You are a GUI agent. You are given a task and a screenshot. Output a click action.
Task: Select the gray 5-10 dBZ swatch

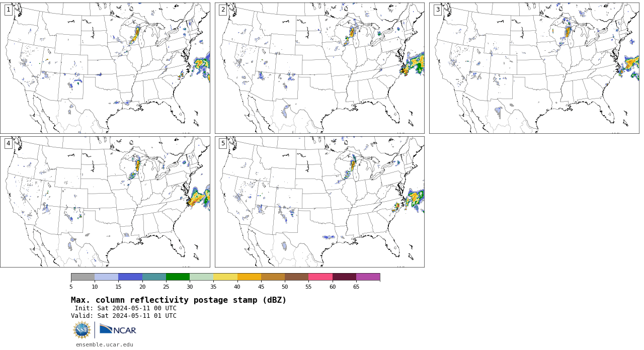[x=83, y=277]
